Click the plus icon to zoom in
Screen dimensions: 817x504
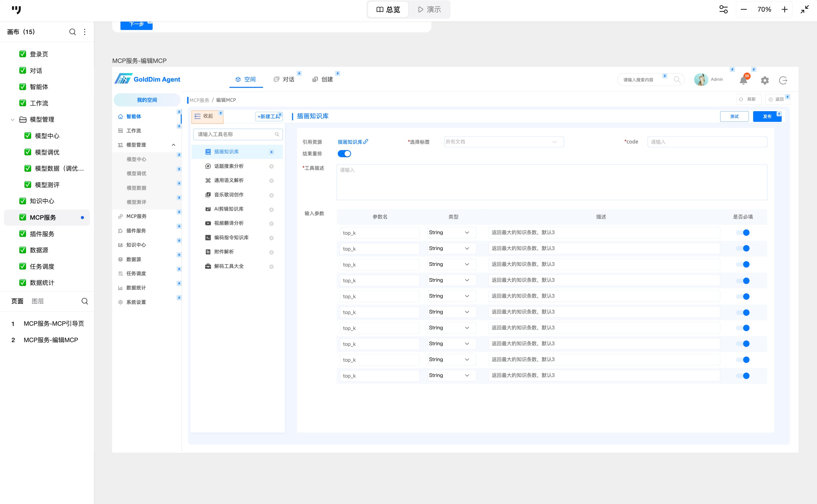coord(784,9)
